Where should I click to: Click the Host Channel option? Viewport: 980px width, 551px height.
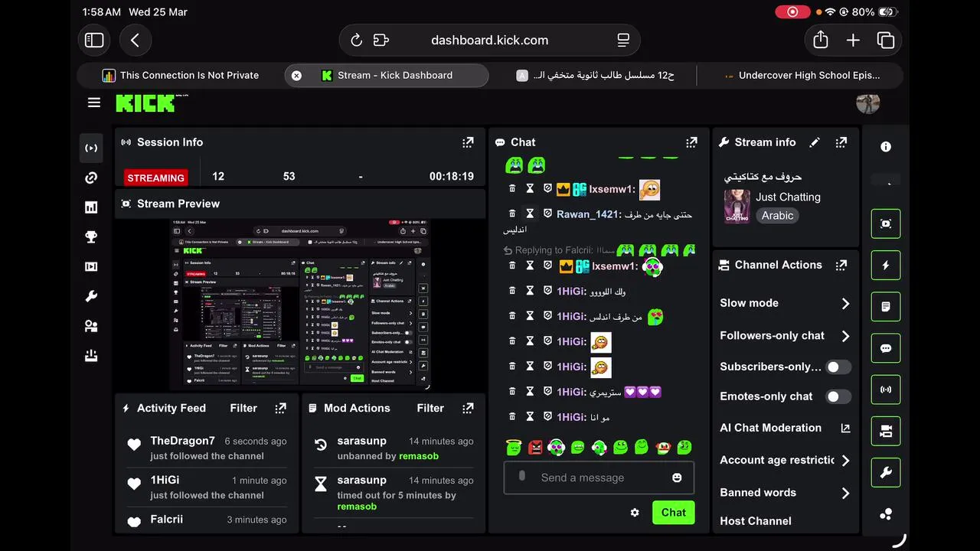click(756, 521)
